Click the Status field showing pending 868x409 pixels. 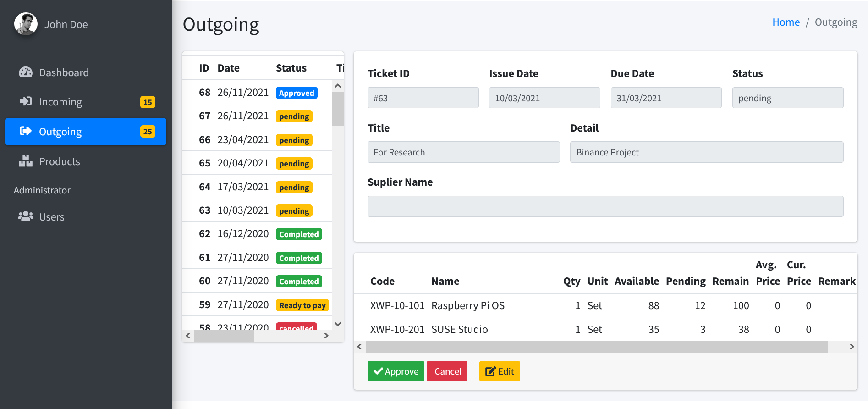788,98
